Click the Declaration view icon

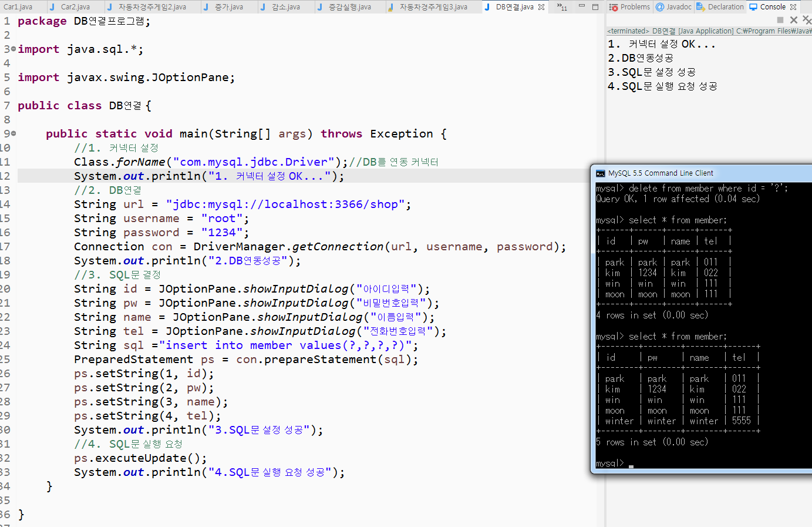tap(700, 7)
